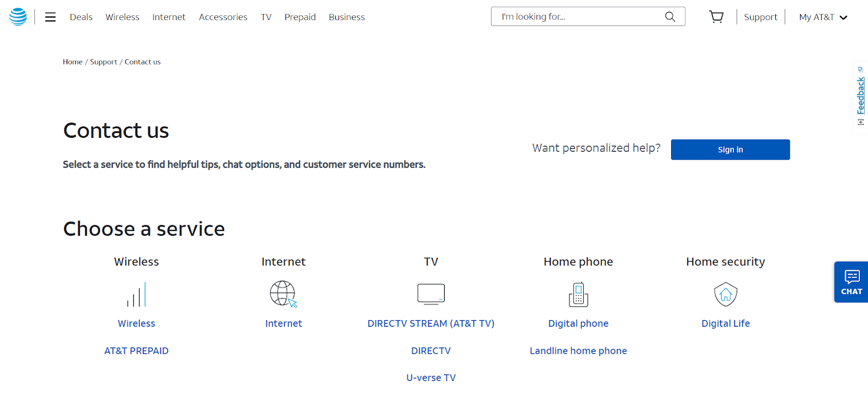
Task: Open the U-verse TV link
Action: 431,378
